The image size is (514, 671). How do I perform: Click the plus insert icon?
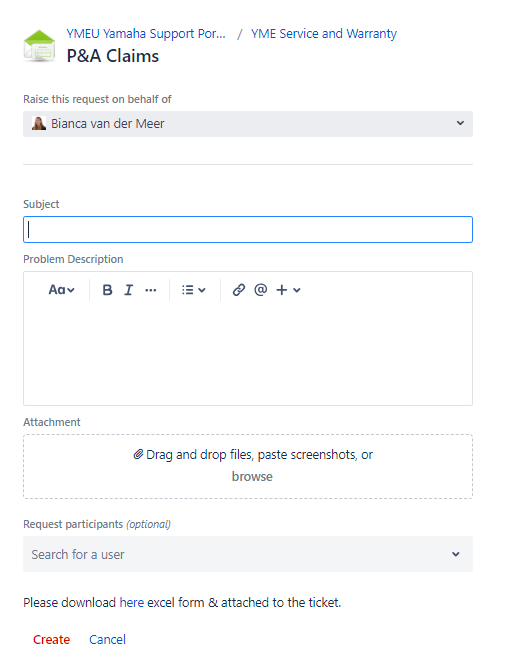(x=282, y=290)
